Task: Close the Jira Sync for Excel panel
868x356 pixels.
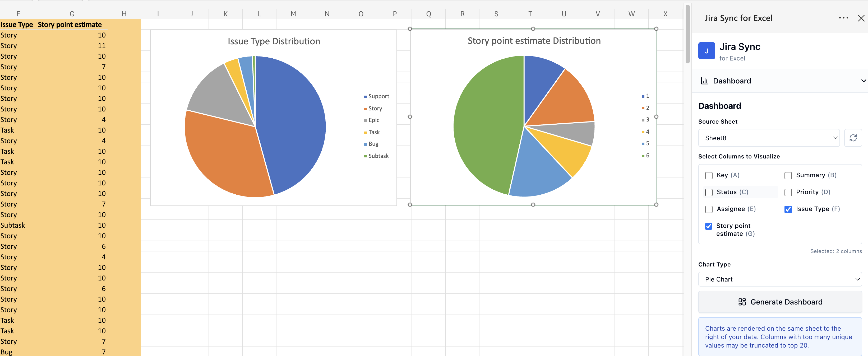Action: [x=861, y=18]
